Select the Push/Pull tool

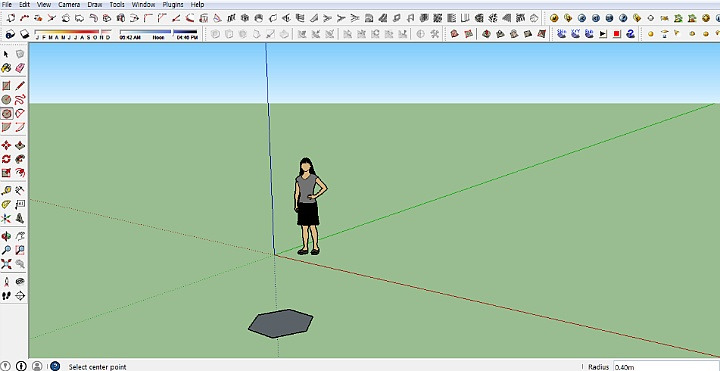click(x=20, y=146)
